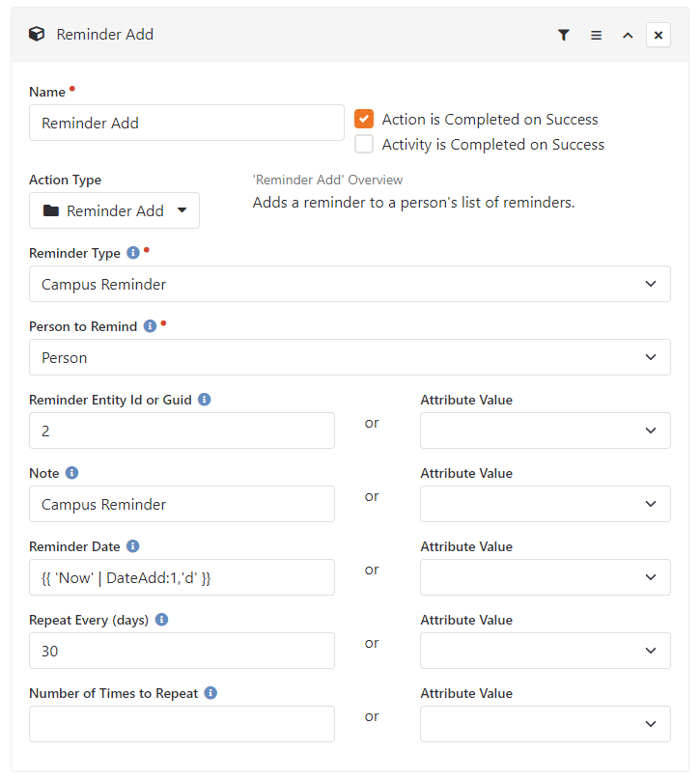Click the filter funnel icon in header
The height and width of the screenshot is (779, 700).
pos(563,36)
